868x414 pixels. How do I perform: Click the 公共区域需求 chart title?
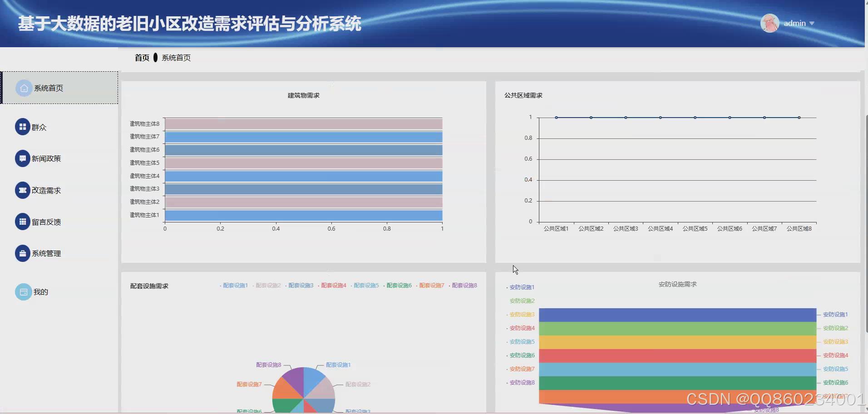pyautogui.click(x=523, y=95)
